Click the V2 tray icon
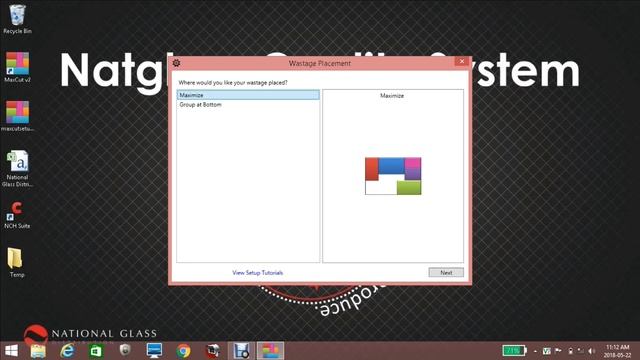This screenshot has height=360, width=640. tap(547, 351)
